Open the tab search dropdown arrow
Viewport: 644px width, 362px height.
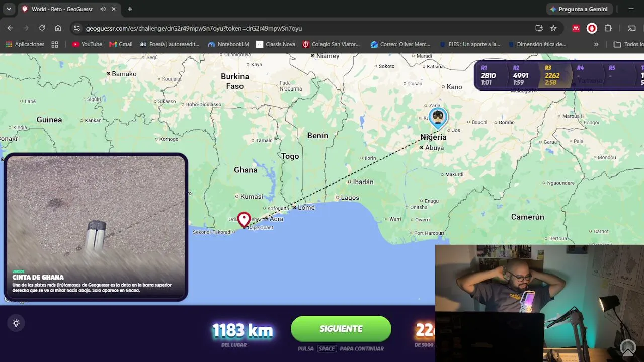click(x=9, y=9)
